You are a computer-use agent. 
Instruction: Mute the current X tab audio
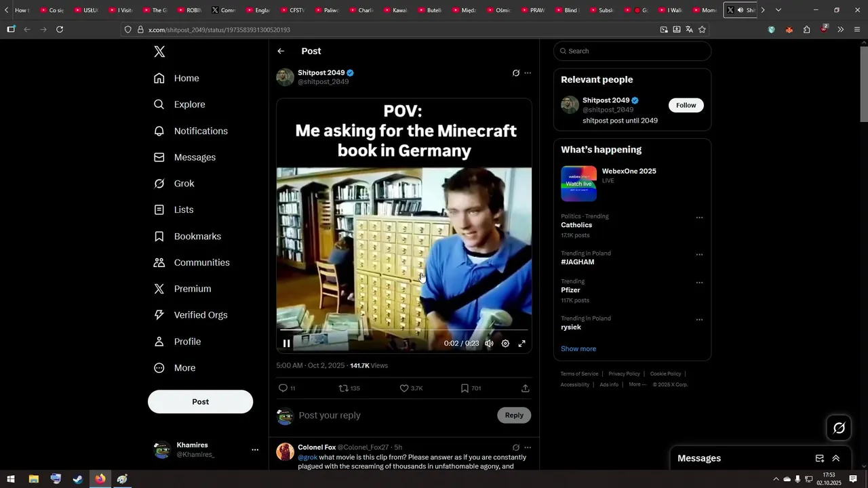740,10
